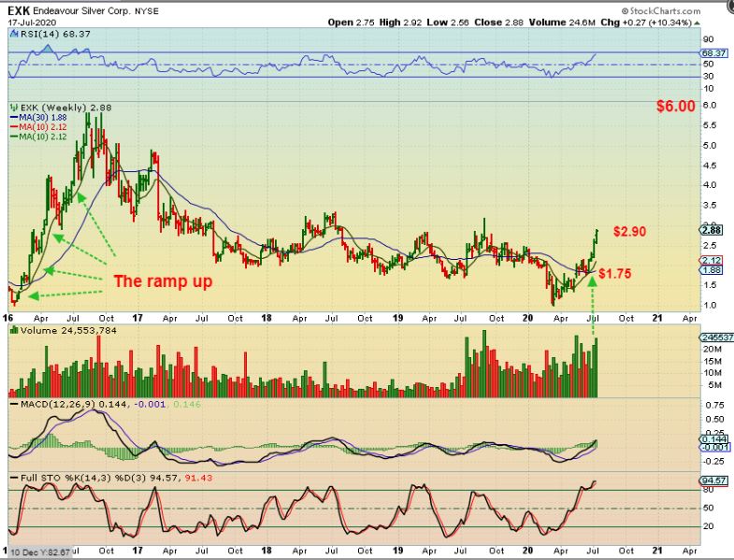Click year 19 label under the price chart
The width and height of the screenshot is (734, 560).
point(398,319)
